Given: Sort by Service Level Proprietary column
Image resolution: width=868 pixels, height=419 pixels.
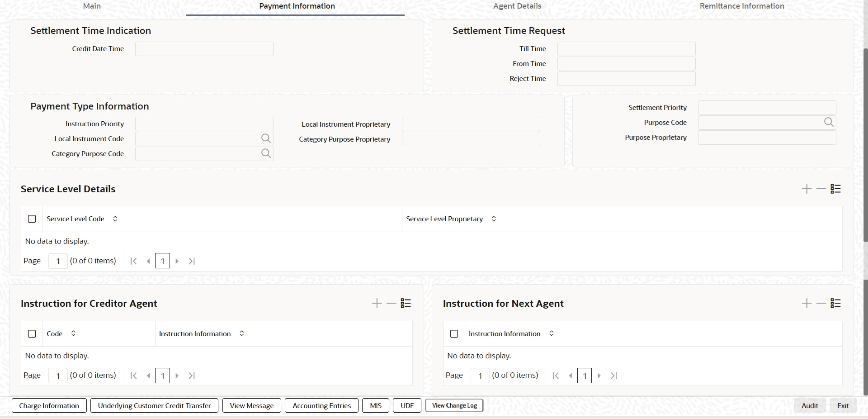Looking at the screenshot, I should (494, 219).
